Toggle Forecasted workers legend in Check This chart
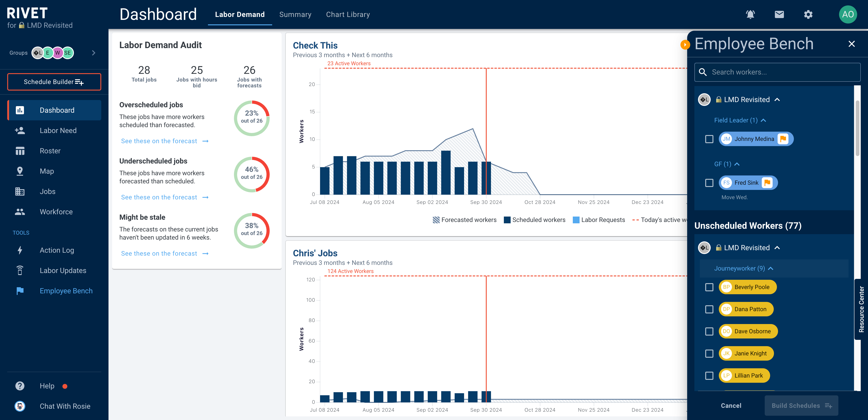 (464, 220)
